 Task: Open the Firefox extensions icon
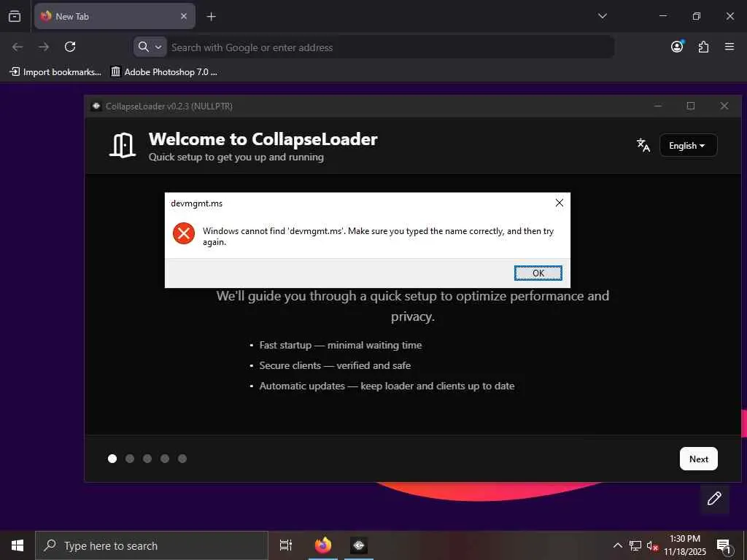pyautogui.click(x=703, y=47)
